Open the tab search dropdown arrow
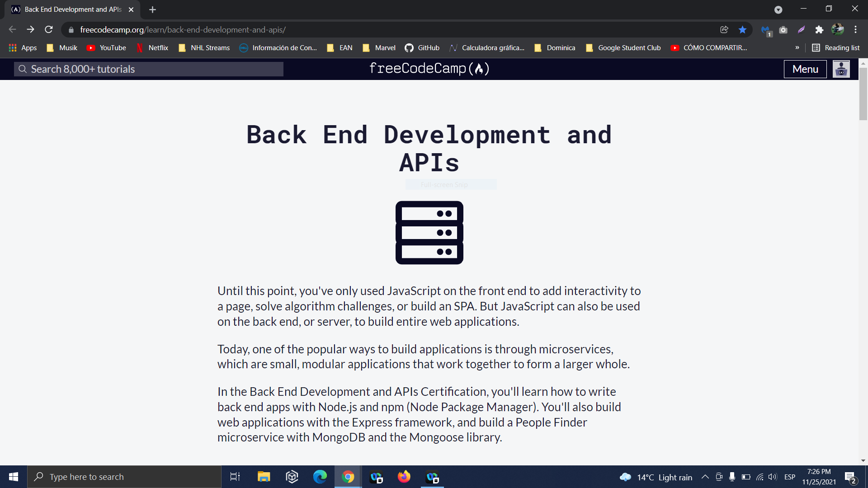 pos(778,9)
